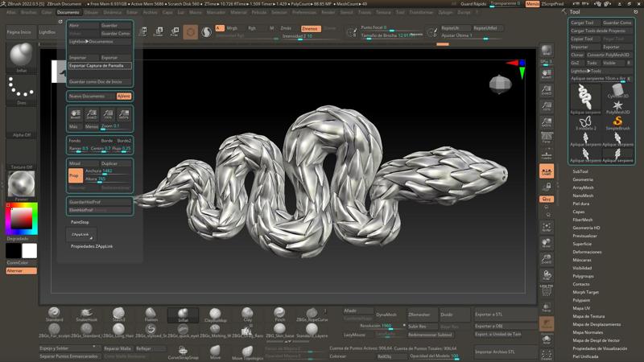Toggle LazyMouse option

(354, 335)
